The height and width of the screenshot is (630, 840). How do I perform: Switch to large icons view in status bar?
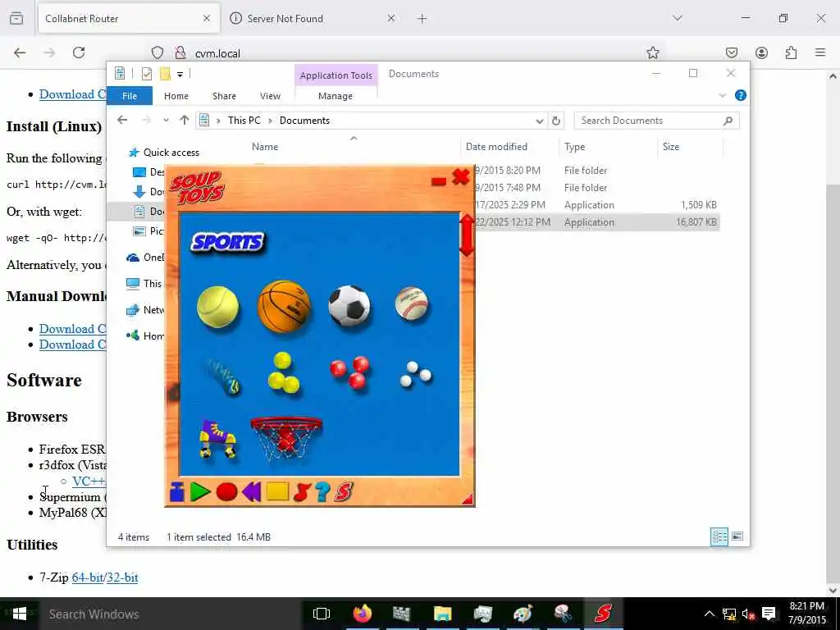tap(737, 536)
